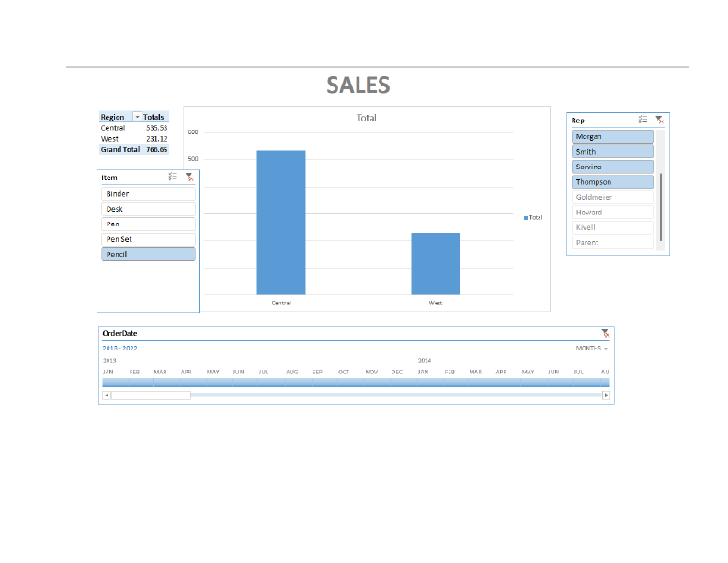Click the Central axis label on chart
Viewport: 728px width, 563px height.
coord(281,303)
